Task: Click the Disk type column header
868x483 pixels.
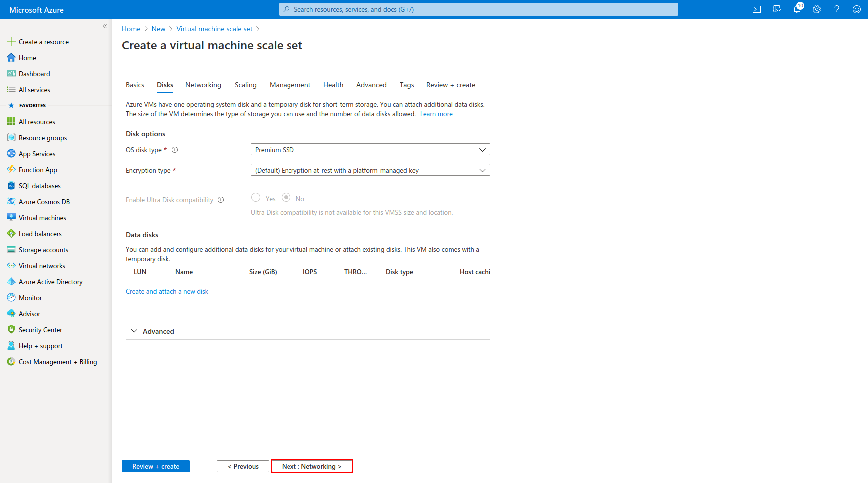Action: pos(399,272)
